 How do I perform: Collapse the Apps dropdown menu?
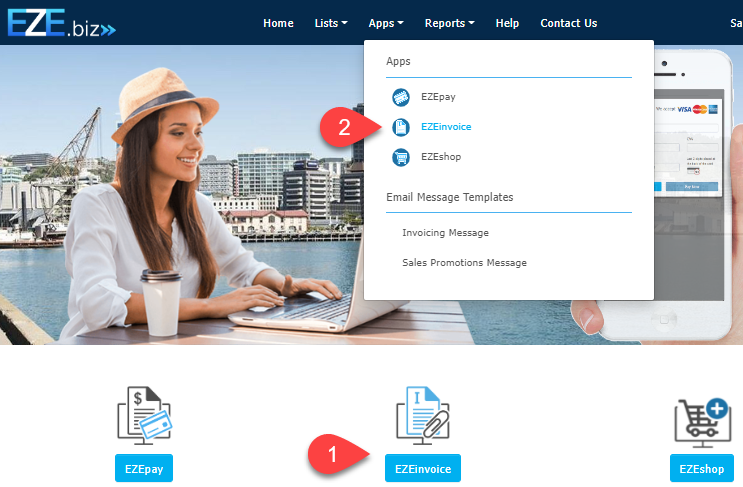pyautogui.click(x=386, y=23)
